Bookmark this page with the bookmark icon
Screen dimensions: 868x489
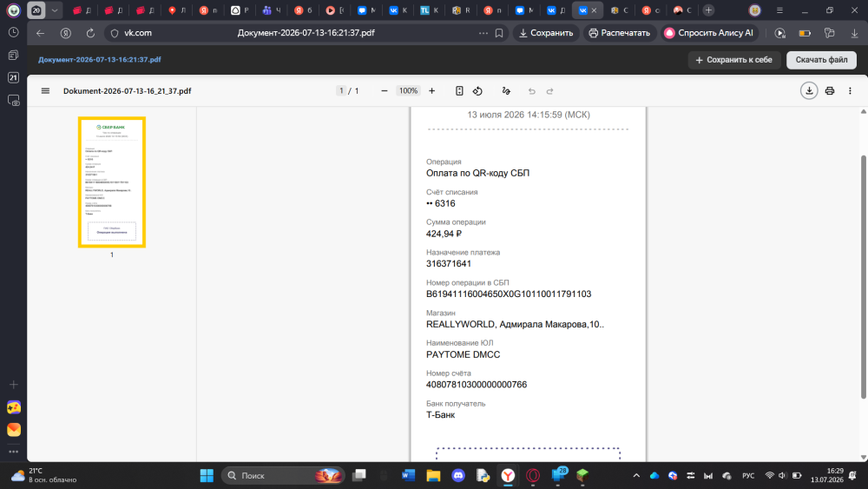499,33
